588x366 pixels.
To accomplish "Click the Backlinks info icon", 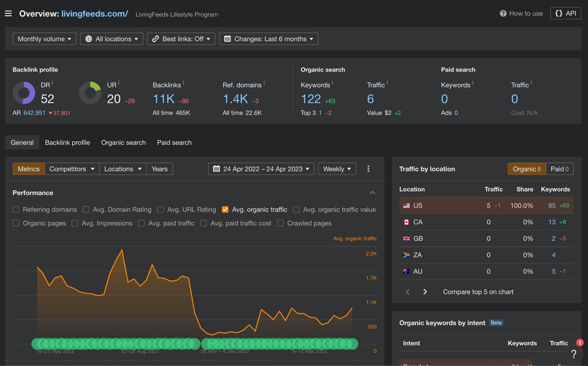I will click(x=183, y=83).
